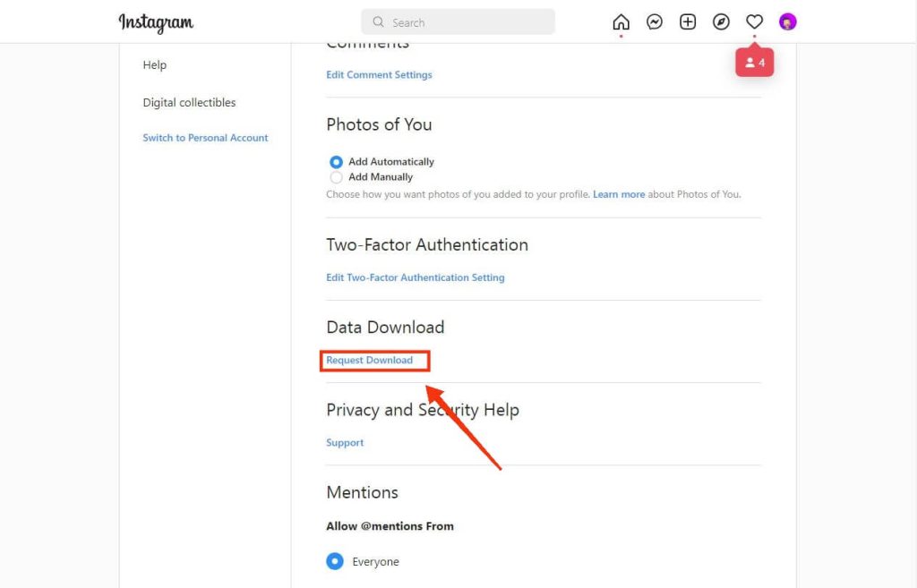This screenshot has height=588, width=917.
Task: Click the Photos of You heading
Action: [379, 124]
